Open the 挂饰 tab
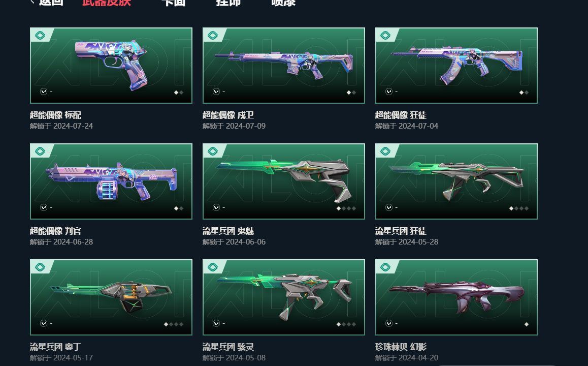The width and height of the screenshot is (588, 366). click(x=228, y=2)
